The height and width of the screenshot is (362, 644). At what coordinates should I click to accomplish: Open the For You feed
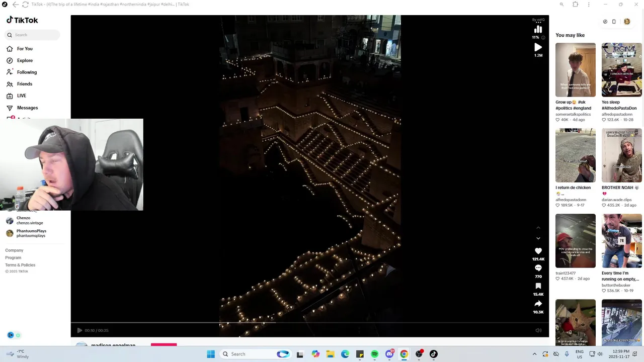pos(20,49)
